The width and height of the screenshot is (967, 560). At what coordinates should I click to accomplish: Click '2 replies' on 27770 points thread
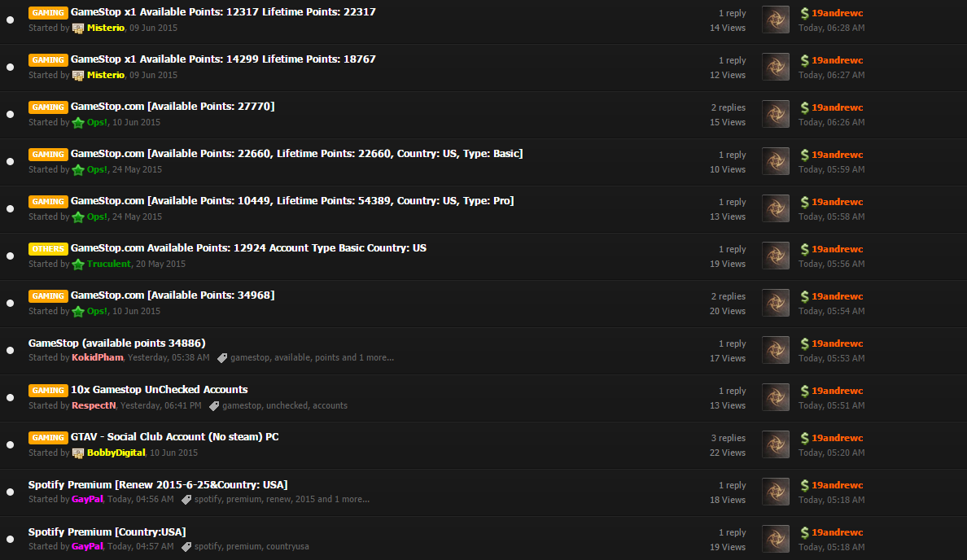(729, 107)
